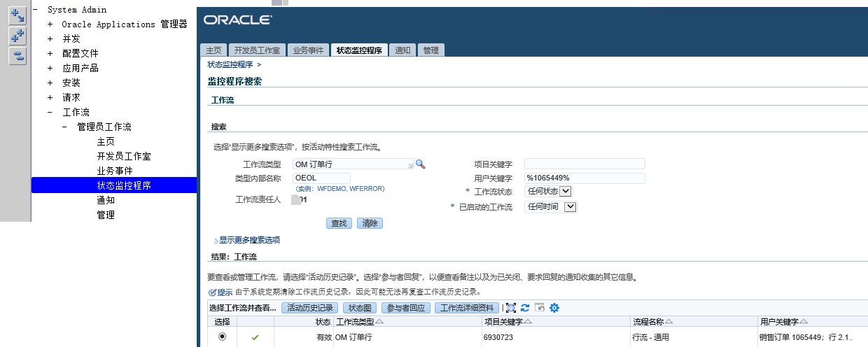Switch to the 开发员工作室 tab

[257, 50]
